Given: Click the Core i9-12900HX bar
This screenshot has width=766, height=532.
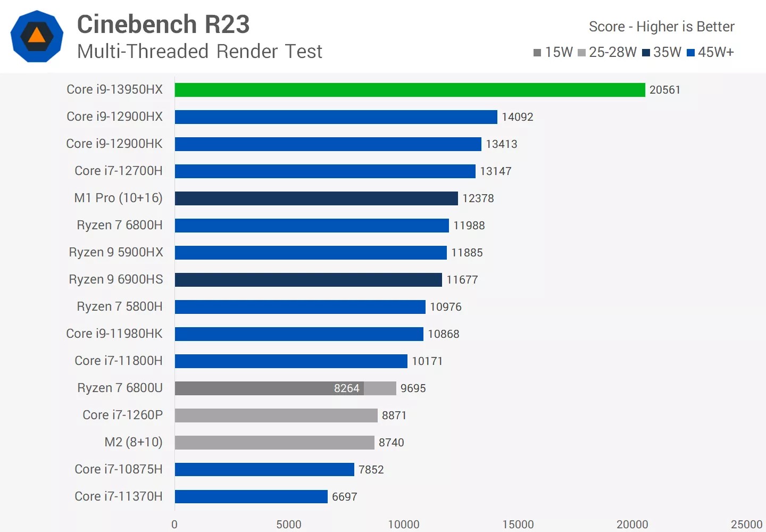Looking at the screenshot, I should (336, 117).
